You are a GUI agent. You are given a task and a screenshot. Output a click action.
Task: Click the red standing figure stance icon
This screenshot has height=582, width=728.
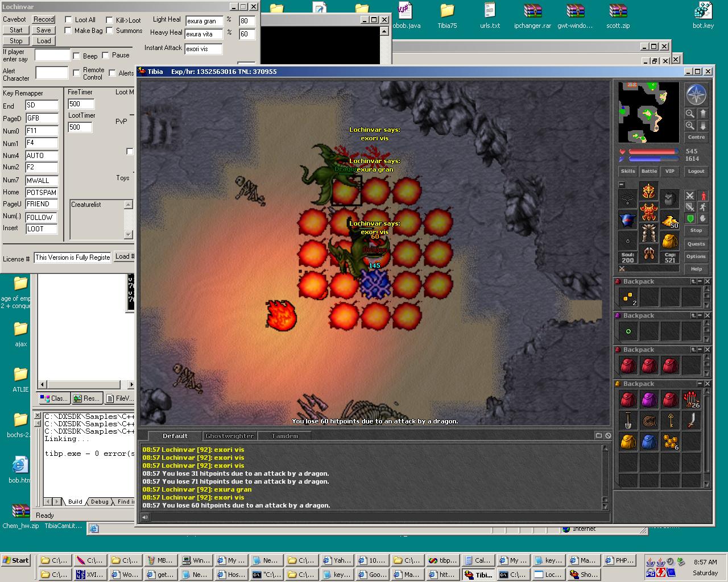coord(703,196)
